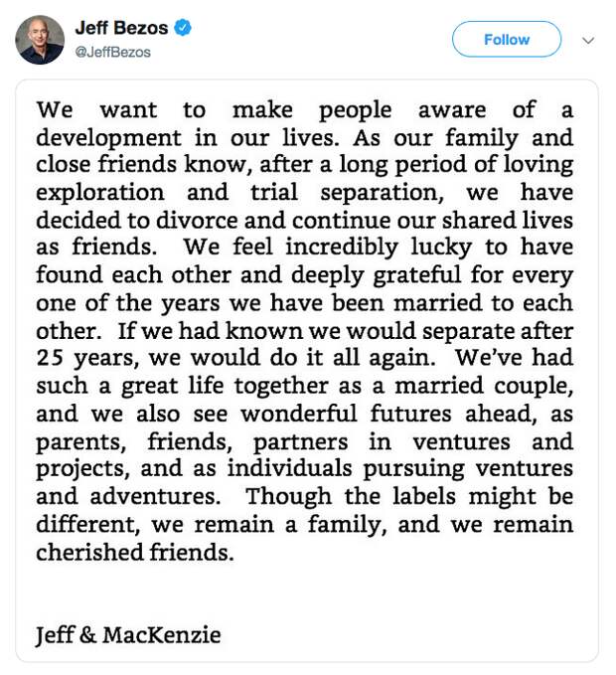This screenshot has width=616, height=675.
Task: Click the opening words 'We want'
Action: [x=96, y=109]
